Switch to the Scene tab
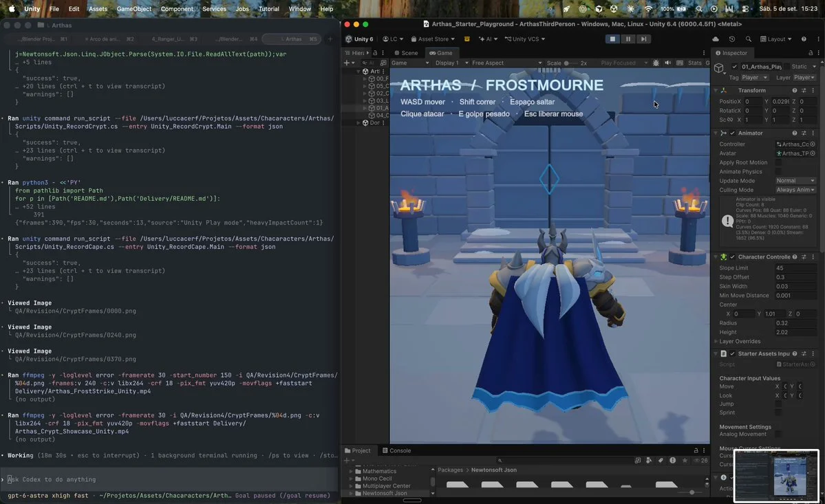This screenshot has height=504, width=825. click(406, 52)
